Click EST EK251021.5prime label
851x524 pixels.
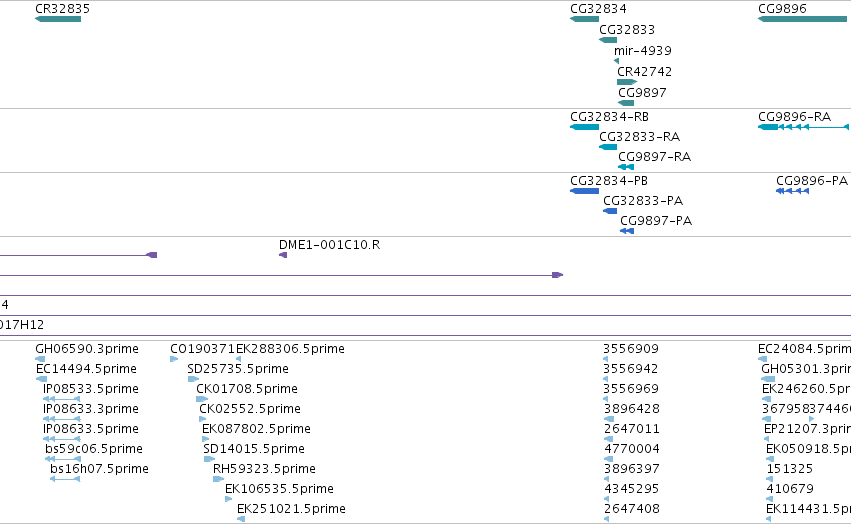pyautogui.click(x=291, y=509)
